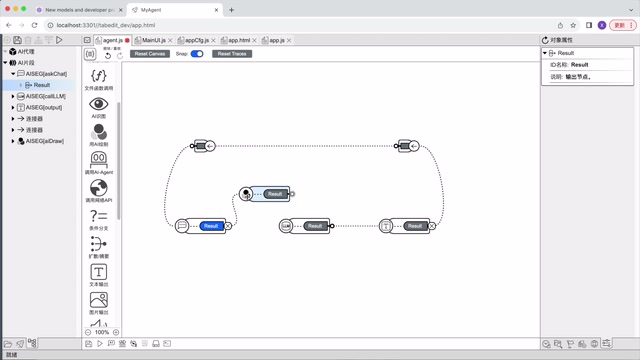Click the brackets icon beside undo

click(x=90, y=54)
